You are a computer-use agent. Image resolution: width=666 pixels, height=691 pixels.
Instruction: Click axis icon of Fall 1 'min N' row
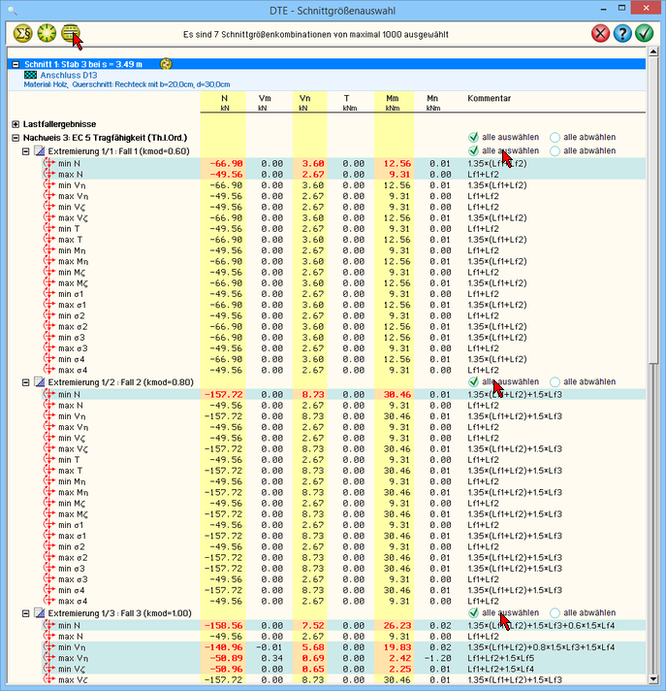(47, 162)
